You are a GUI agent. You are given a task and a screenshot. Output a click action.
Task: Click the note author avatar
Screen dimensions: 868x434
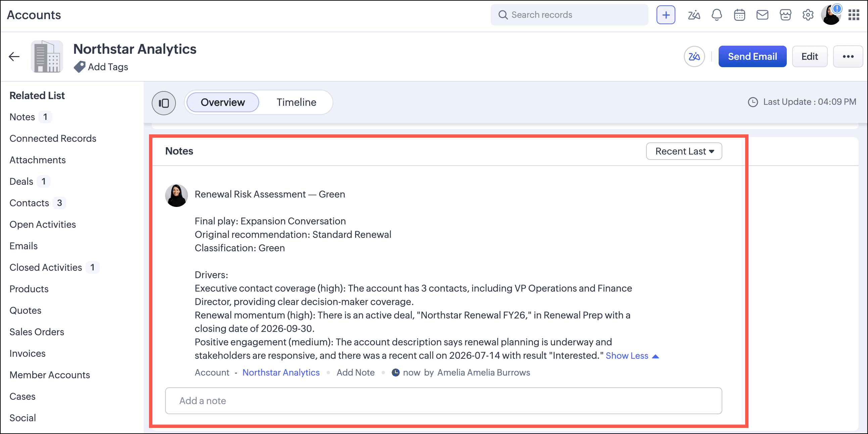click(x=176, y=195)
